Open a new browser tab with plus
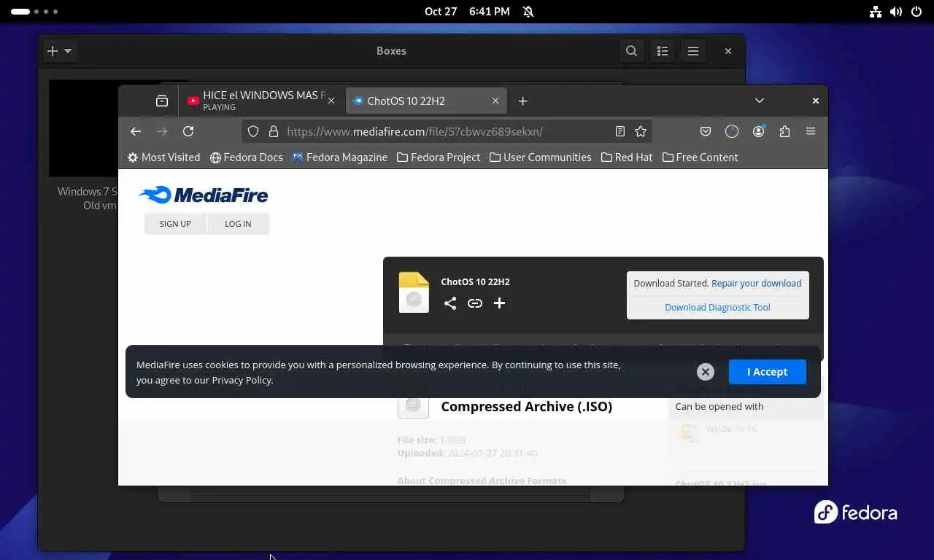This screenshot has height=560, width=934. pos(522,101)
